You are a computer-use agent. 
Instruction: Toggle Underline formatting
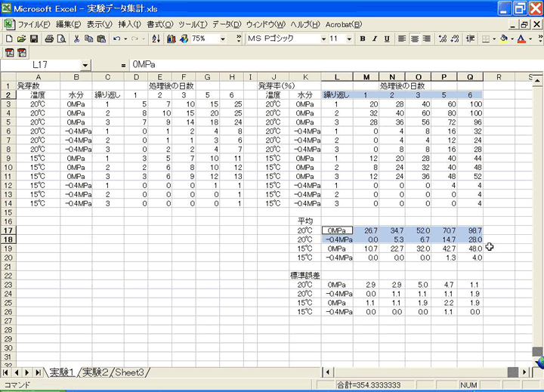pyautogui.click(x=386, y=39)
